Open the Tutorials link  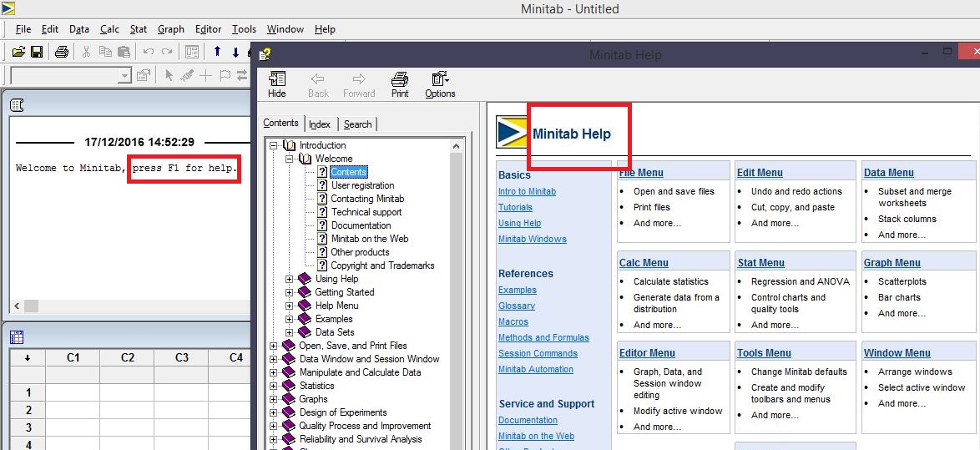[x=515, y=207]
